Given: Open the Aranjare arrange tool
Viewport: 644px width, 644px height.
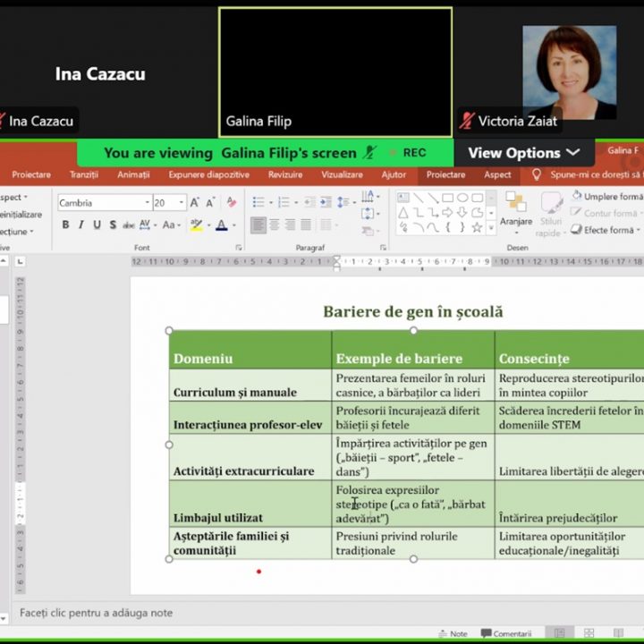Looking at the screenshot, I should tap(516, 208).
